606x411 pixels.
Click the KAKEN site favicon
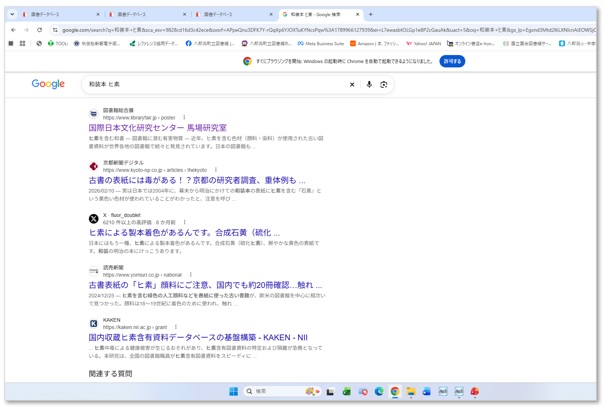click(x=94, y=324)
